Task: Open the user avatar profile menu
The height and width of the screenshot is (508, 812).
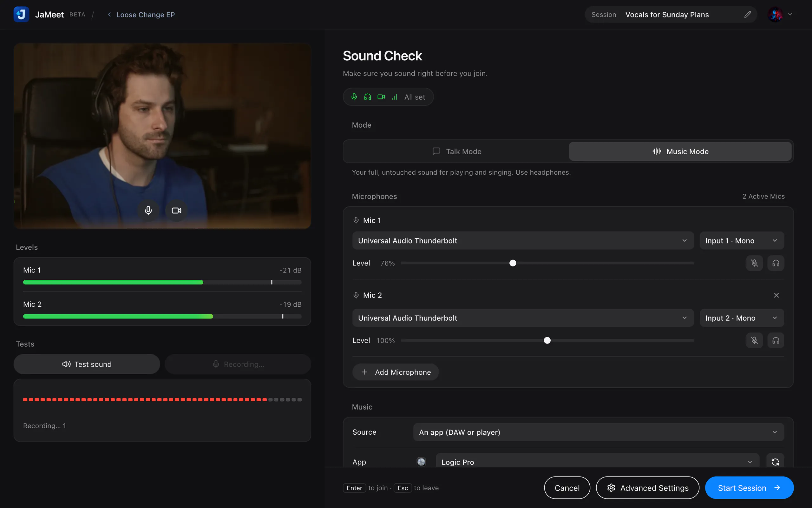Action: (x=775, y=15)
